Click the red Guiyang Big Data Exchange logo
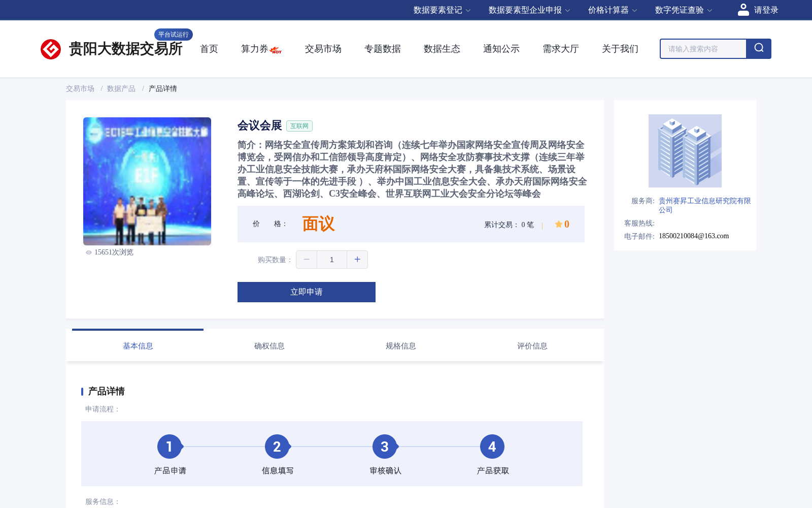 pyautogui.click(x=51, y=49)
